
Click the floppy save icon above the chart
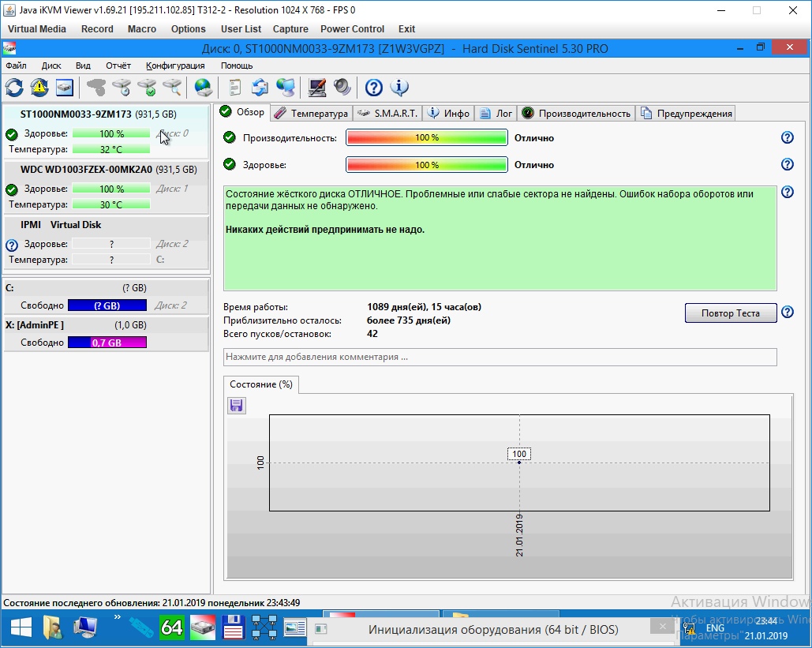click(237, 405)
